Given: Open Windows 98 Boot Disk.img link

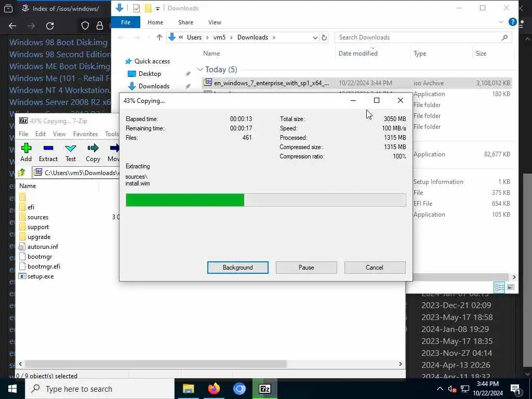Looking at the screenshot, I should click(x=58, y=43).
